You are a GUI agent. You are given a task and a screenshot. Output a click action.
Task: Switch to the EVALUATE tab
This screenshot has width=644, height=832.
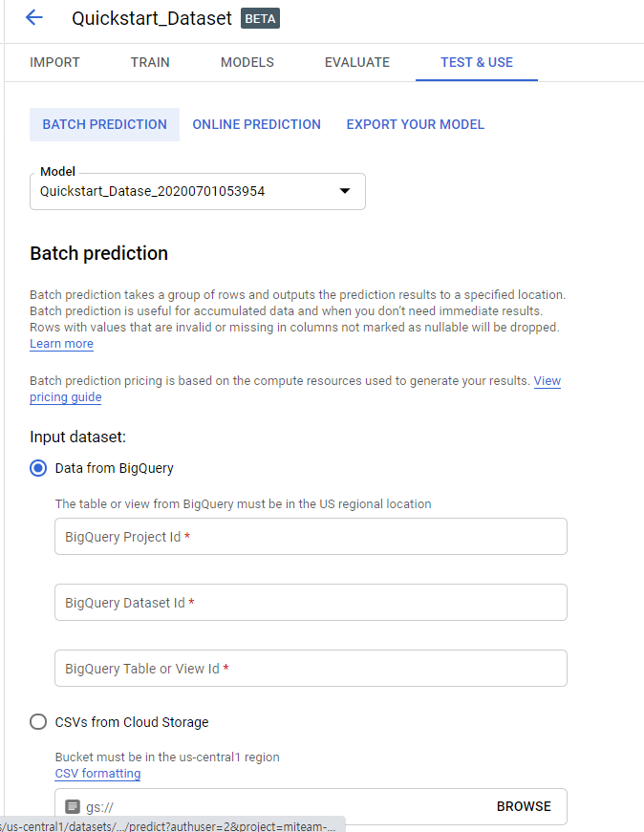[x=356, y=61]
